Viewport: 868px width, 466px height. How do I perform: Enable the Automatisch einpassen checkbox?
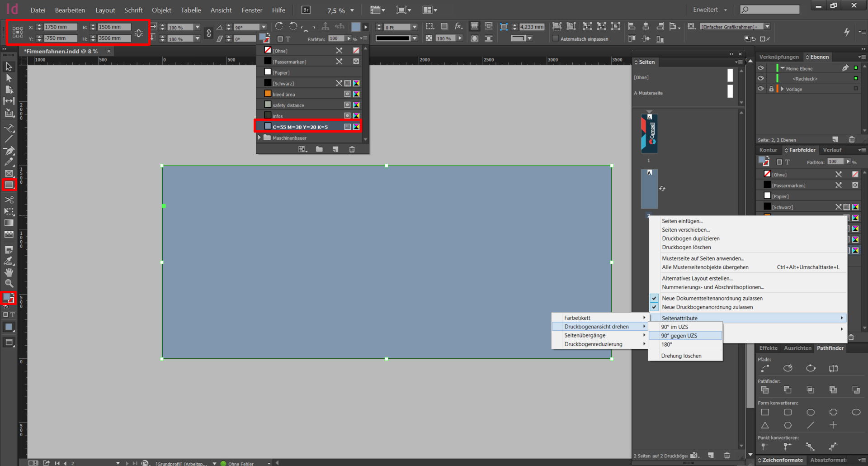click(x=556, y=39)
